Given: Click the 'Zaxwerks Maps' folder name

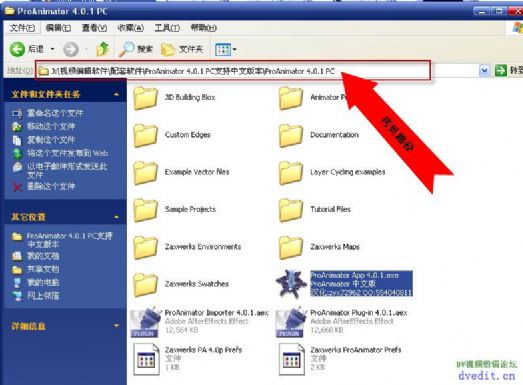Looking at the screenshot, I should coord(335,247).
